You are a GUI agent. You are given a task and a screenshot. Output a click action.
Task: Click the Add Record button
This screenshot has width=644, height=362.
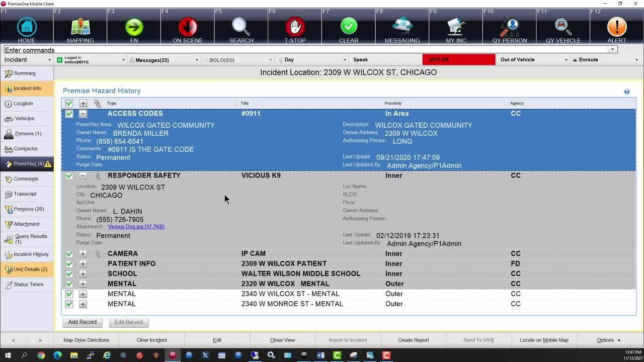(x=82, y=322)
